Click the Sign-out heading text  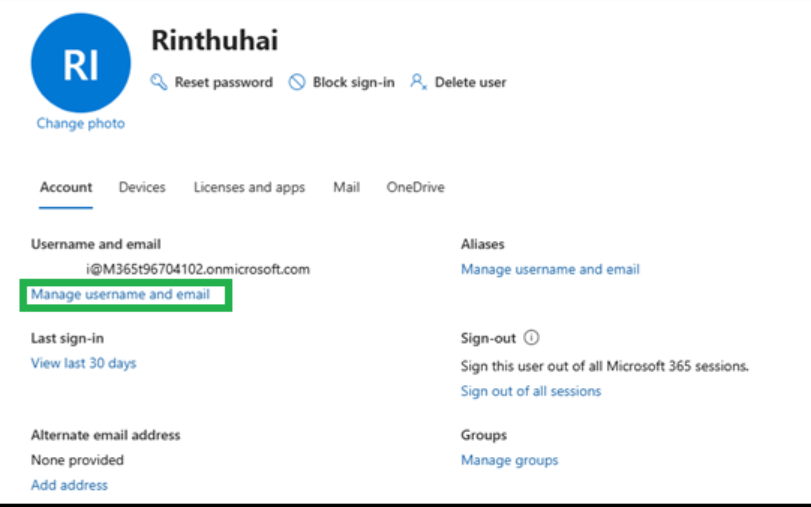pos(488,338)
